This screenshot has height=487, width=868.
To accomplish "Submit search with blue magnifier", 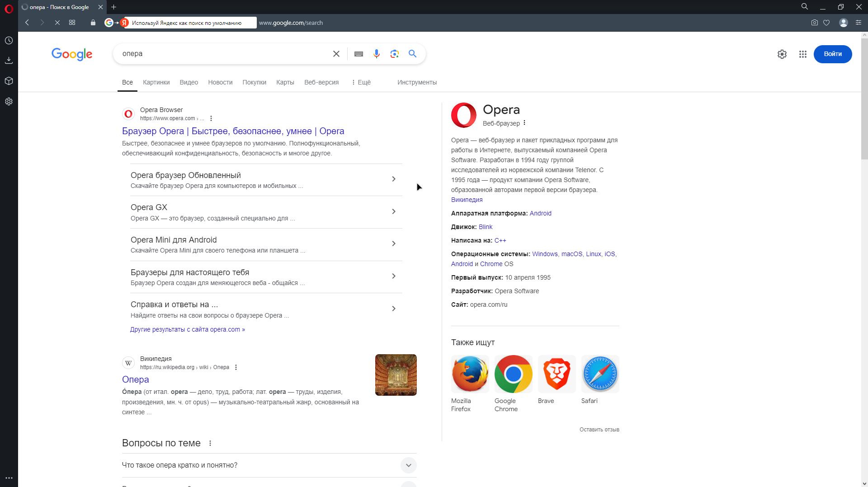I will 413,54.
